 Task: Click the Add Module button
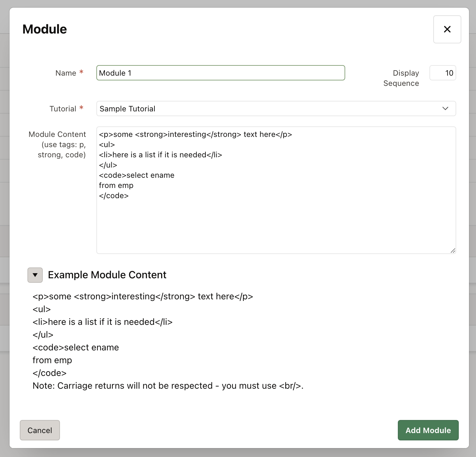(428, 430)
